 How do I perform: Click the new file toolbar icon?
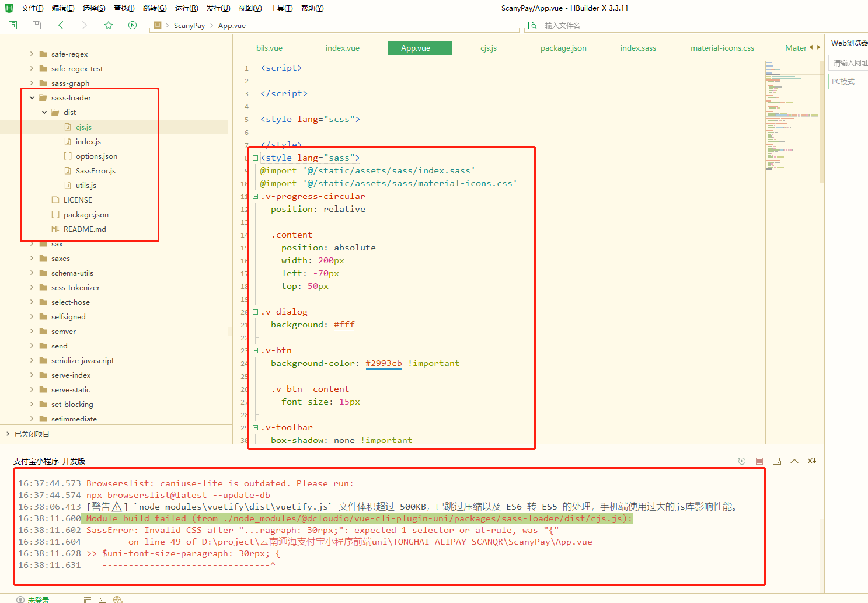tap(13, 25)
